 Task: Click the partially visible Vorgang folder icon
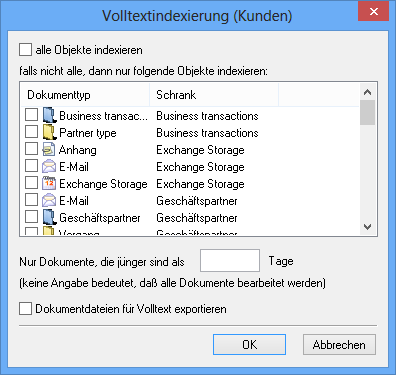[49, 231]
